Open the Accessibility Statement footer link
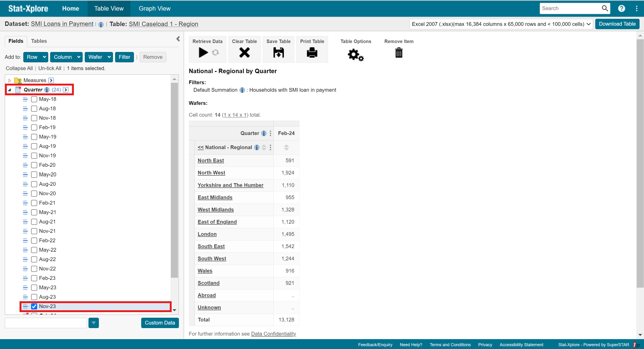The height and width of the screenshot is (349, 644). point(521,345)
